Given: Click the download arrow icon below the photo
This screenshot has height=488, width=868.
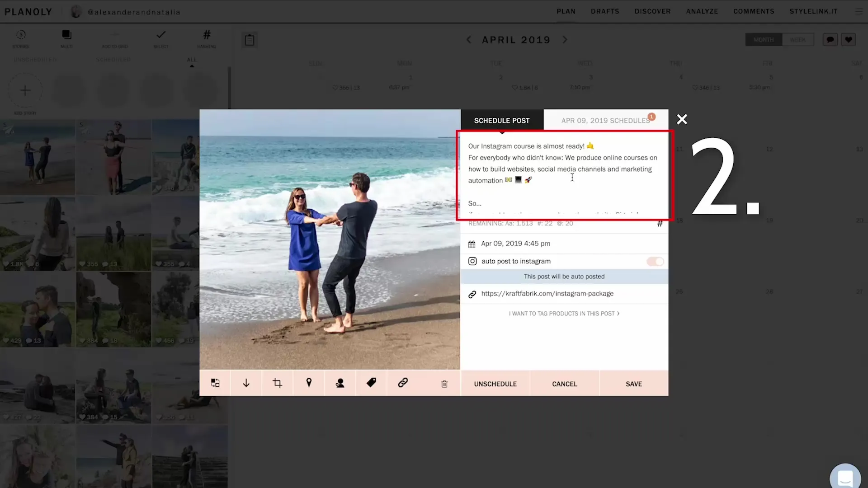Looking at the screenshot, I should (x=246, y=383).
